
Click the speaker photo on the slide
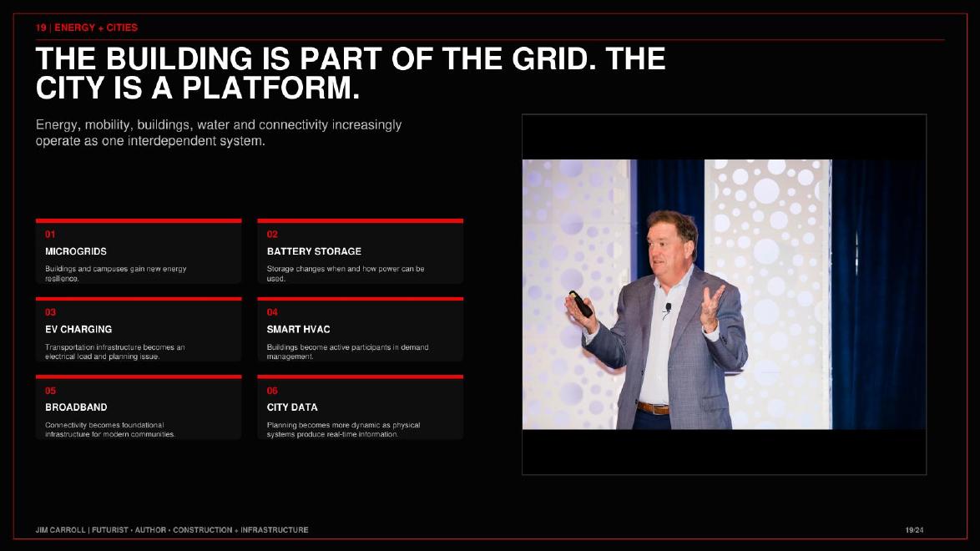click(724, 295)
